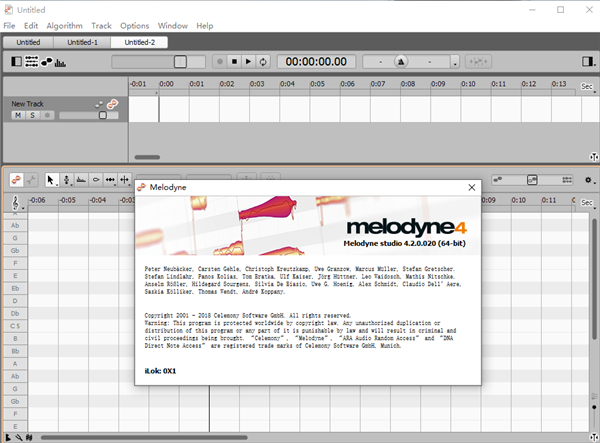Mute the New Track with M
Screen dimensions: 600x443
click(x=18, y=115)
